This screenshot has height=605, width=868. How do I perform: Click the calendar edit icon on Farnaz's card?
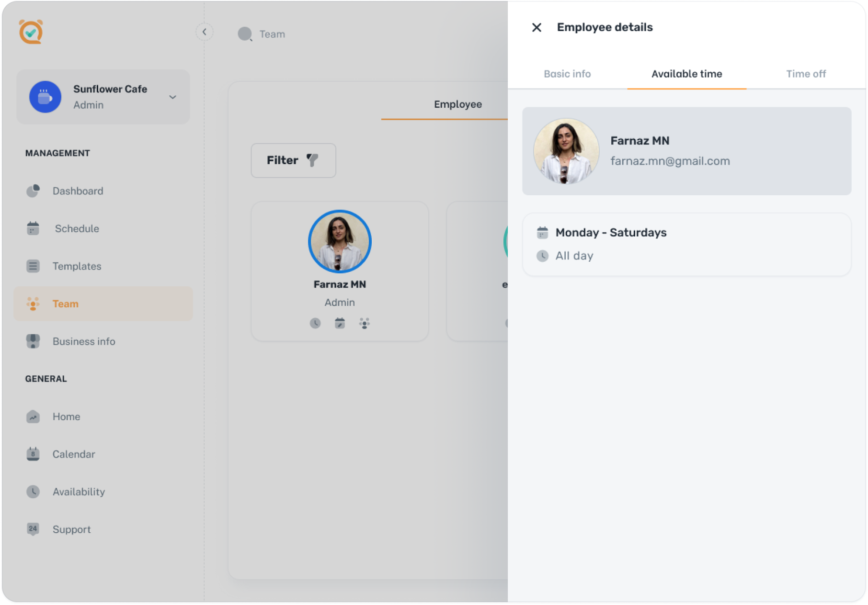(x=340, y=324)
